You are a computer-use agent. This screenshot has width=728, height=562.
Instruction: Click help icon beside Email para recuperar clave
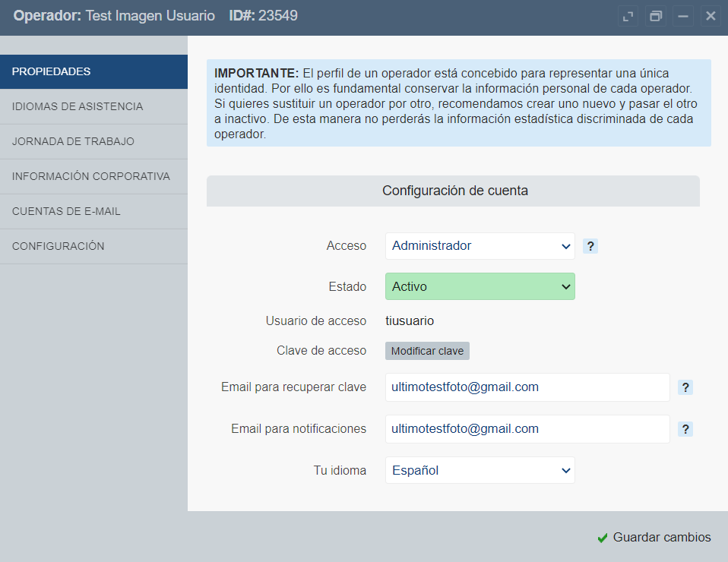(x=685, y=387)
